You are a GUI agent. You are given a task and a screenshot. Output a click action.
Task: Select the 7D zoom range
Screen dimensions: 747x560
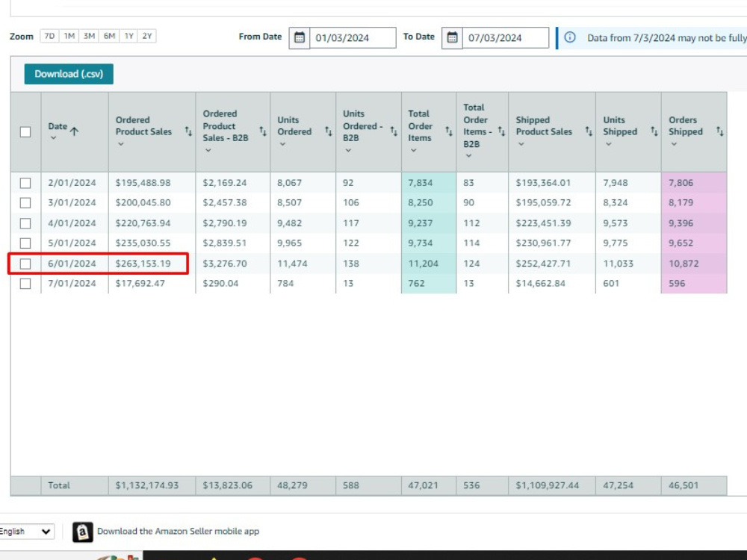click(x=49, y=36)
